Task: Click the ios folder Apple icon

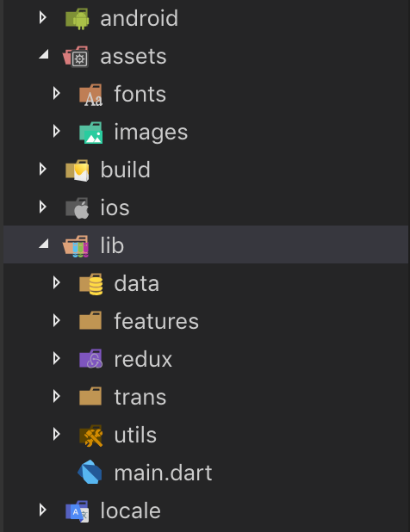Action: coord(78,208)
